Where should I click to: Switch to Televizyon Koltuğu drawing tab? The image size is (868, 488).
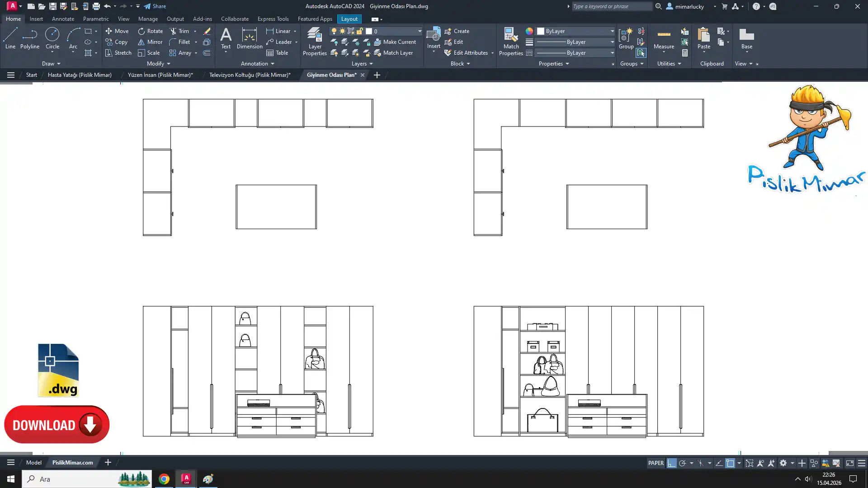pyautogui.click(x=250, y=75)
